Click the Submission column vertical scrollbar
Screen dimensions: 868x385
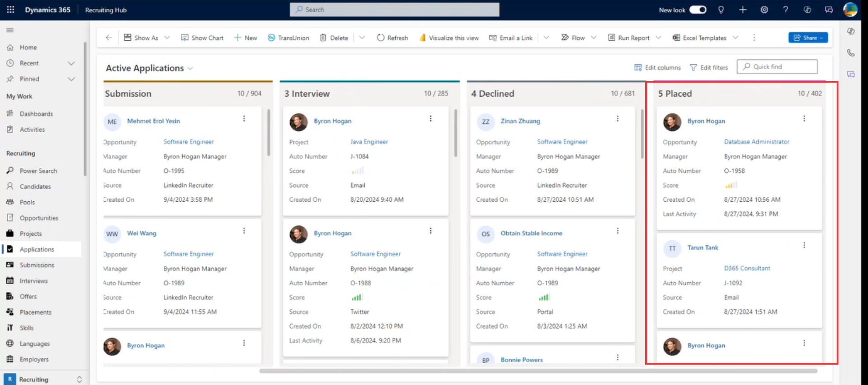coord(269,133)
